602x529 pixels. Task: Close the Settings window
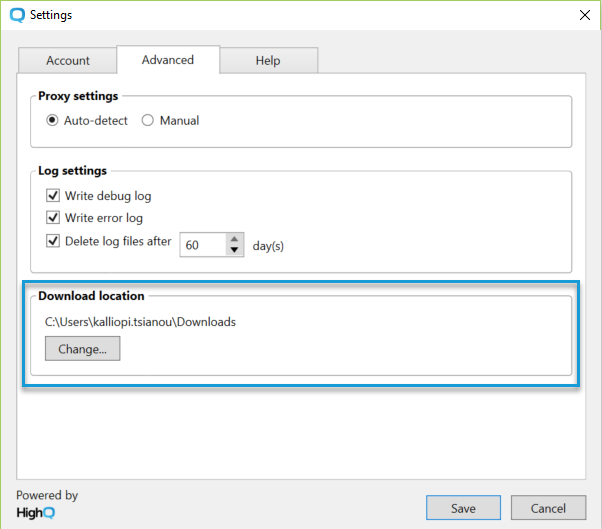(x=584, y=15)
